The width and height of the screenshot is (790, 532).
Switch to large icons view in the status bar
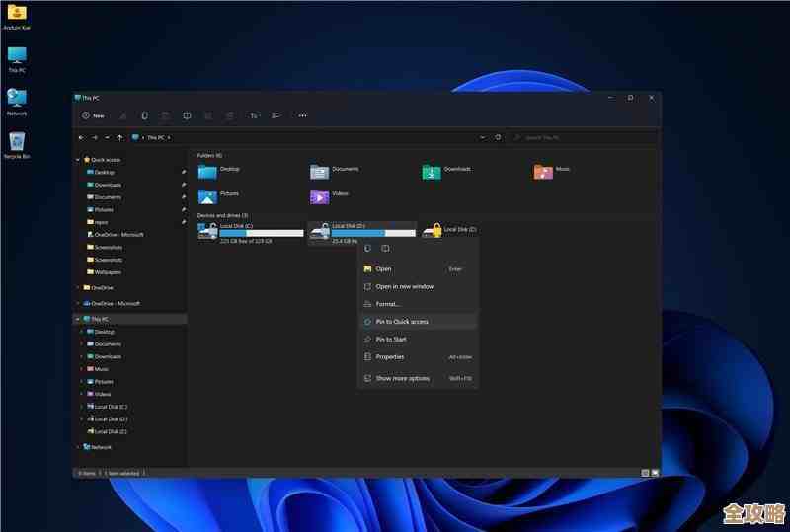click(x=654, y=473)
